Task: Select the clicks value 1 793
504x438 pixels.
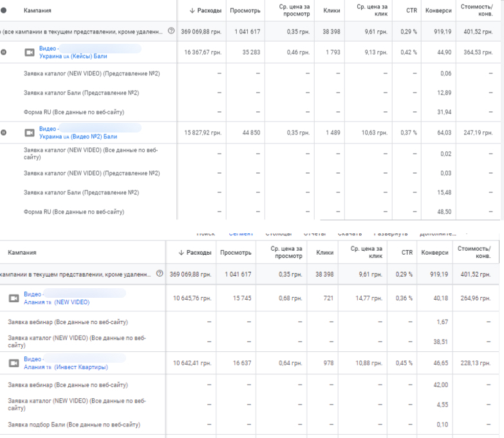Action: [333, 52]
